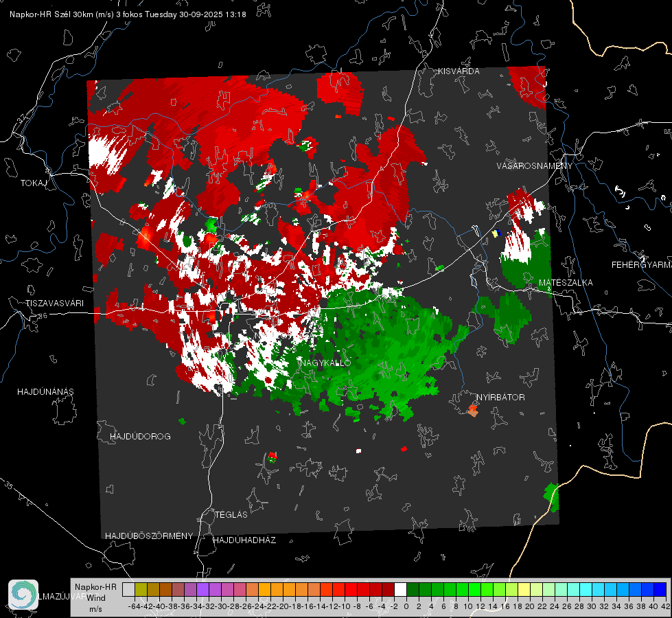Click the FEHÉRGYARMAT town label
This screenshot has width=672, height=618.
pyautogui.click(x=642, y=265)
